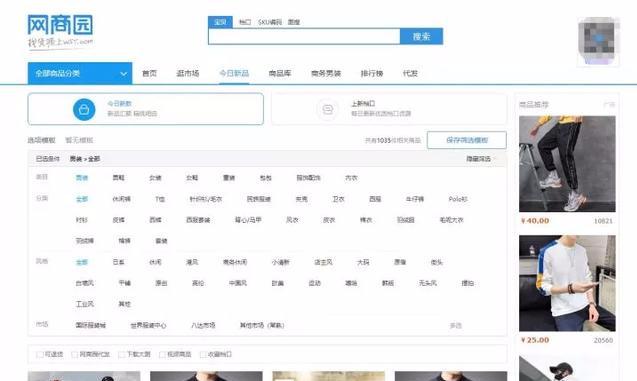Open the 商品库 nav item
The image size is (637, 381).
280,74
